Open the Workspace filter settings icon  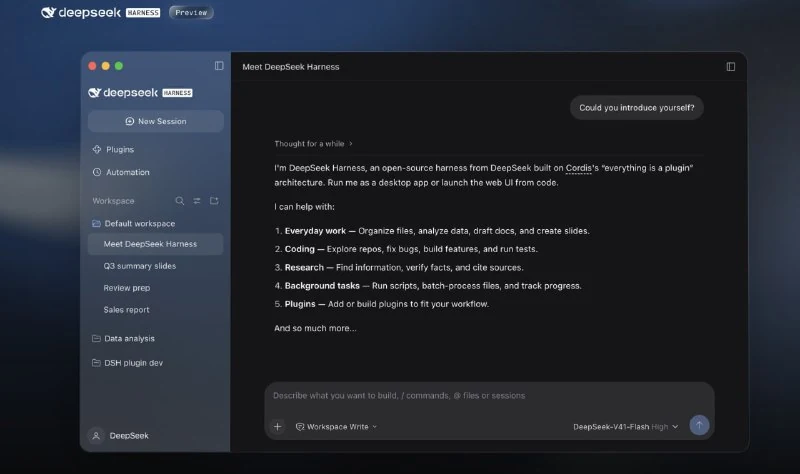click(197, 201)
